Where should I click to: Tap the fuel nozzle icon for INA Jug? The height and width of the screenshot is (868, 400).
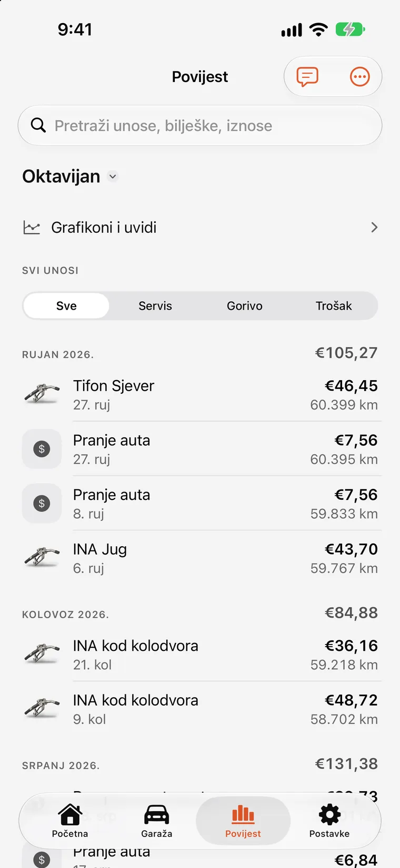click(42, 558)
